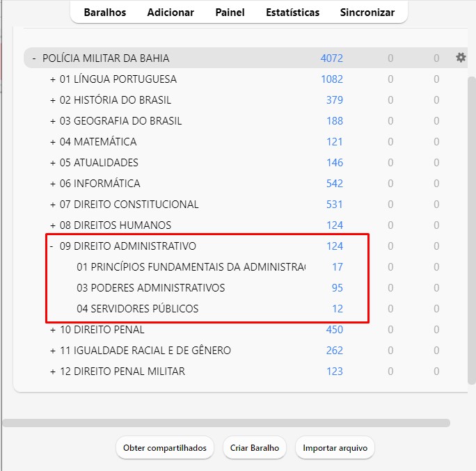Open options gear for Polícia Militar da Bahia

coord(461,57)
